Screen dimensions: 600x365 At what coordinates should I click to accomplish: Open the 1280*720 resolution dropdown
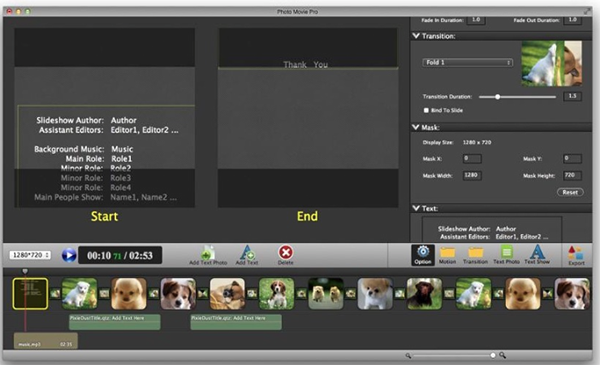30,255
